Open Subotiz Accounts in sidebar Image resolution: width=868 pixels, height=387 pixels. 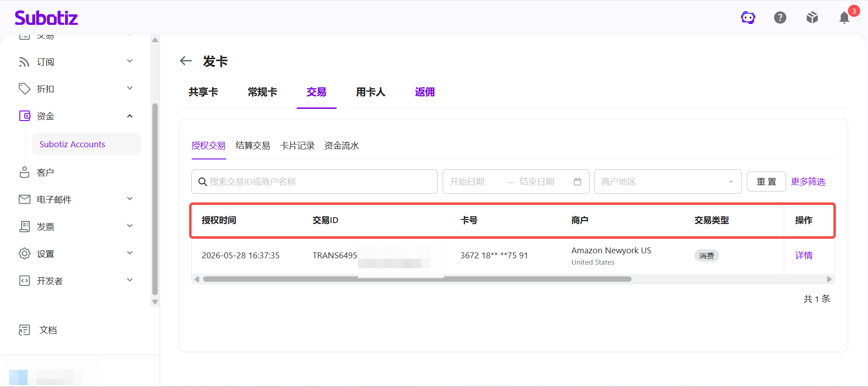tap(86, 144)
